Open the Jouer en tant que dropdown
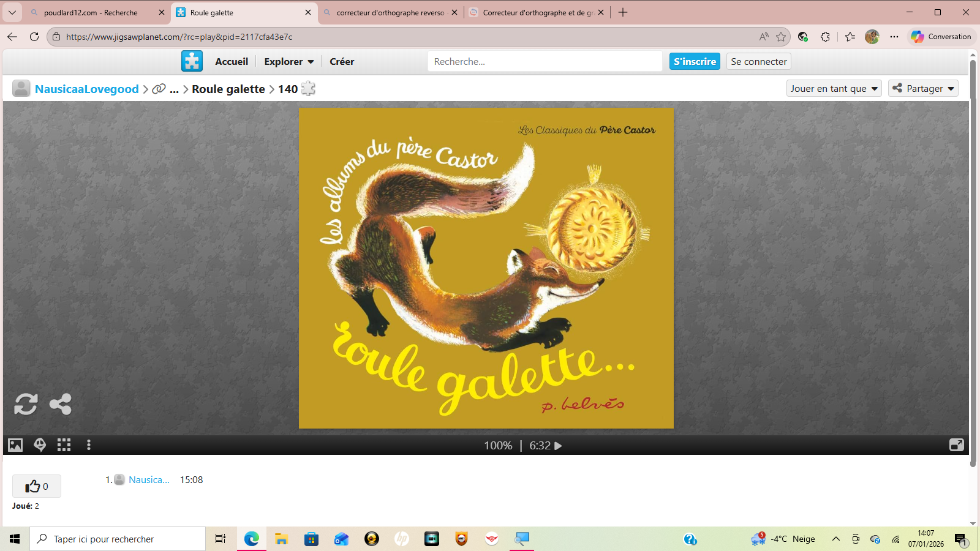Viewport: 980px width, 551px height. (x=834, y=88)
